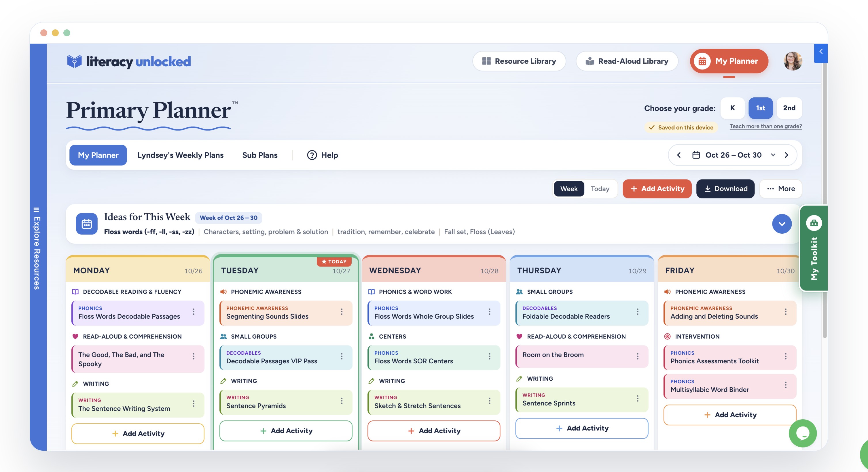
Task: Open options for Segmenting Sounds Slides
Action: point(341,312)
